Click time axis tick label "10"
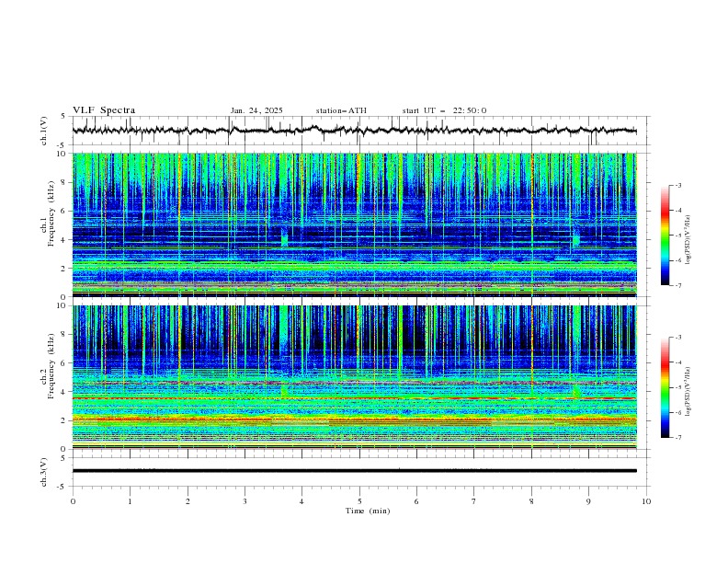The height and width of the screenshot is (563, 728). (x=646, y=501)
